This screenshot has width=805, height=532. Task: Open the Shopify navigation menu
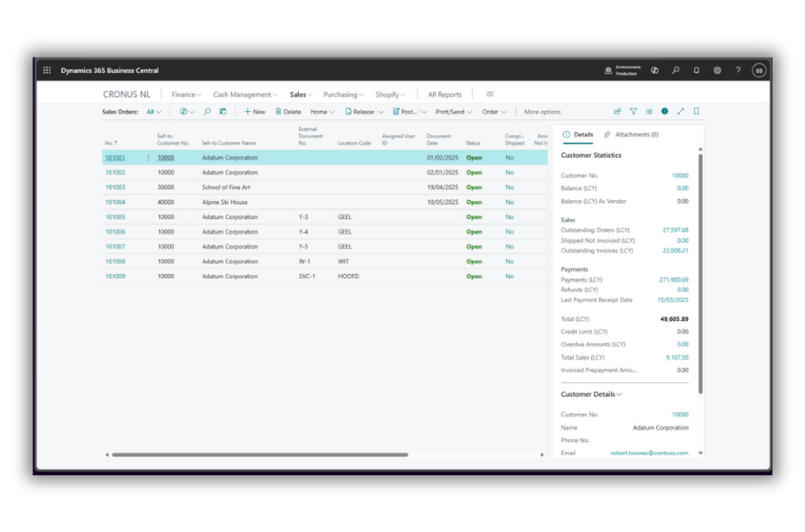[x=390, y=95]
